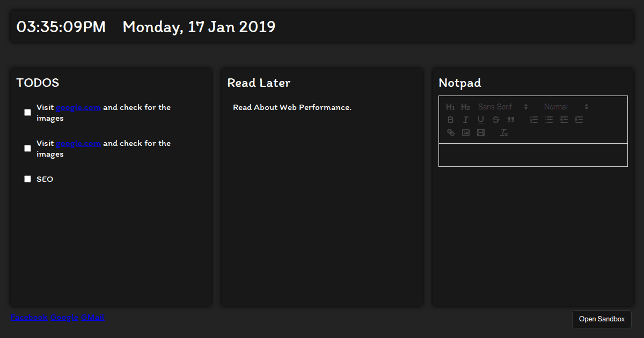Apply Heading 2 style in Notpad toolbar
Screen dimensions: 644x338
(466, 107)
